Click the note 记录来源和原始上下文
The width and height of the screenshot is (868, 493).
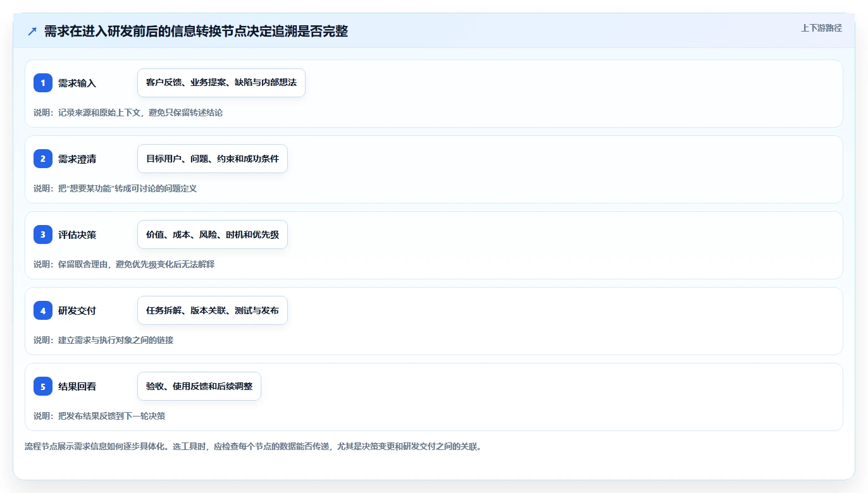click(128, 113)
